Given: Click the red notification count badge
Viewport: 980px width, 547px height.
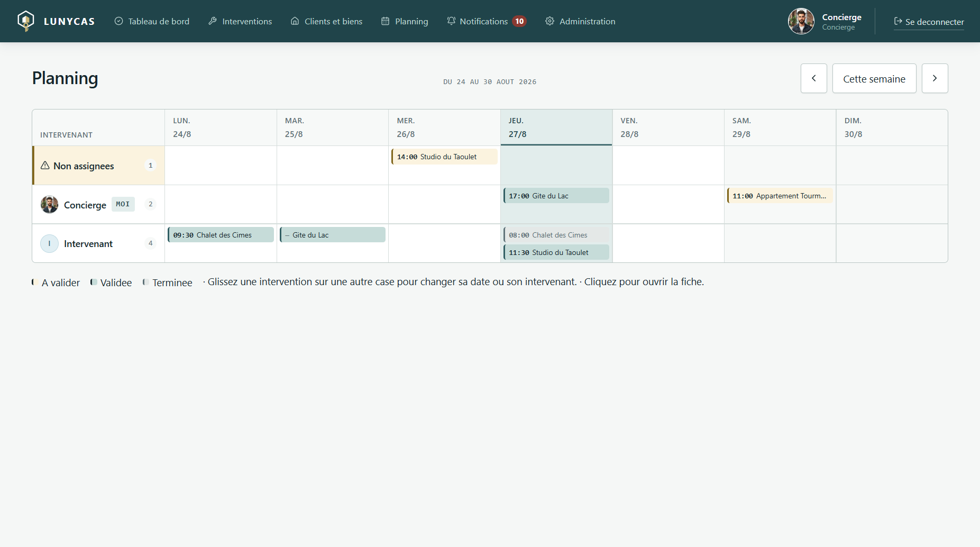Looking at the screenshot, I should 519,21.
